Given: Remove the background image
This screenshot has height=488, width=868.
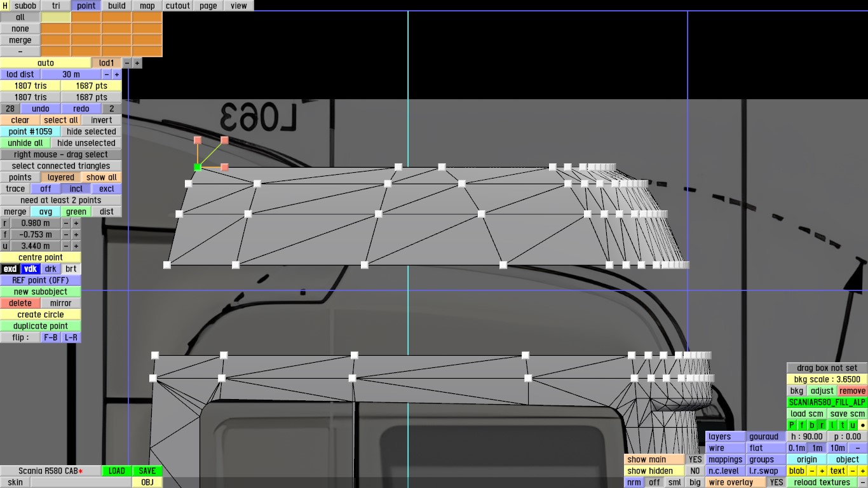Looking at the screenshot, I should click(853, 391).
